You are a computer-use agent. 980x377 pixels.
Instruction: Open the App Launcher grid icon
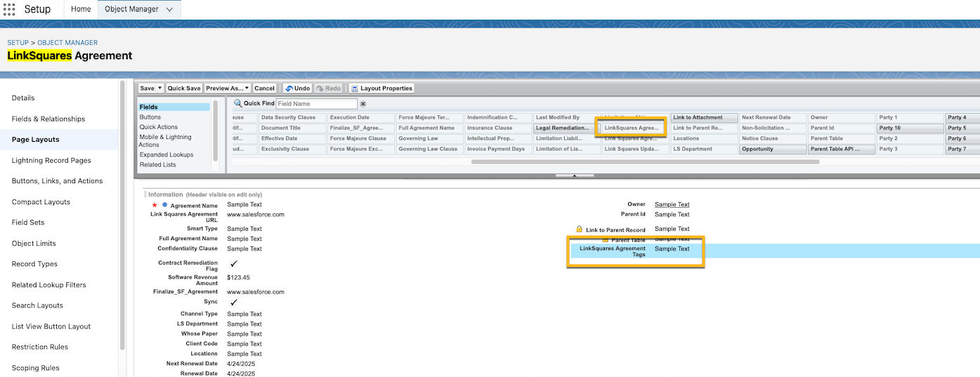click(9, 9)
